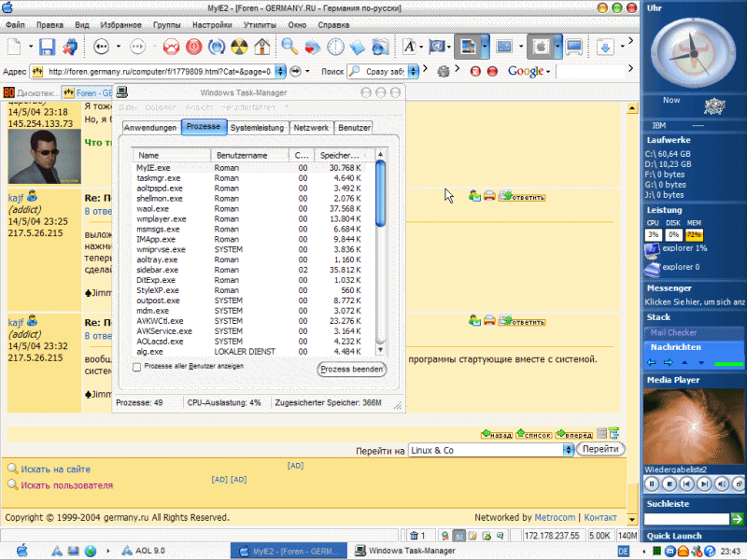Open the Настройки menu
747x560 pixels.
tap(212, 25)
